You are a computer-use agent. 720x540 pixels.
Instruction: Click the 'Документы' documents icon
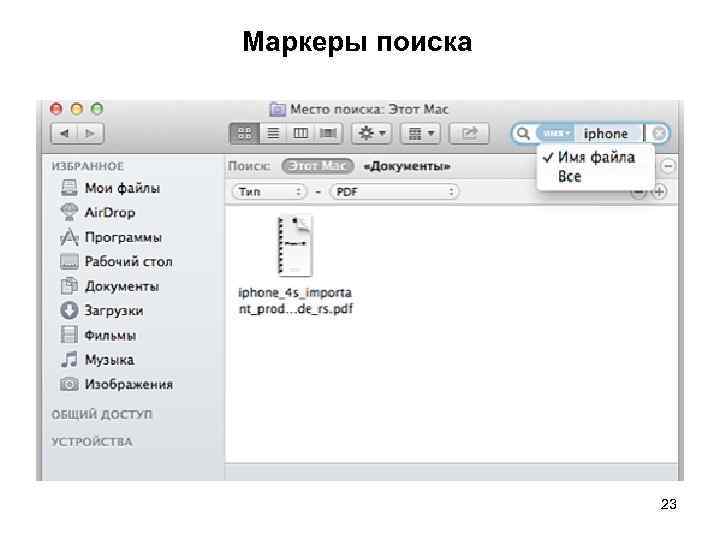click(x=69, y=286)
